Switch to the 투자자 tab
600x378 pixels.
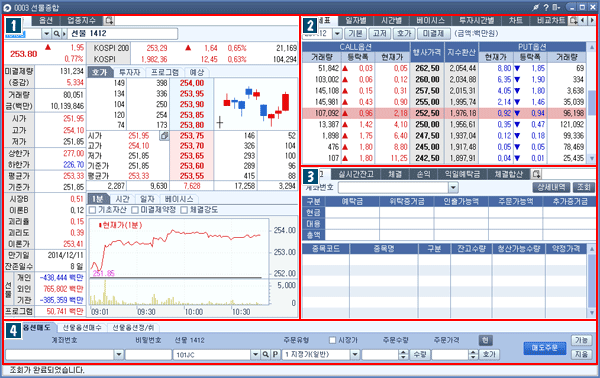coord(129,72)
